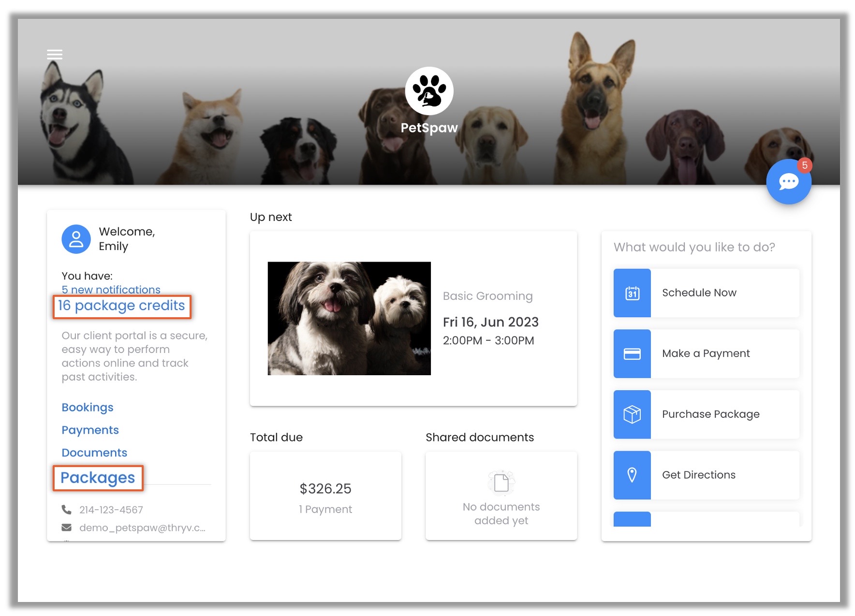
Task: Click the Get Directions pin icon
Action: tap(632, 475)
